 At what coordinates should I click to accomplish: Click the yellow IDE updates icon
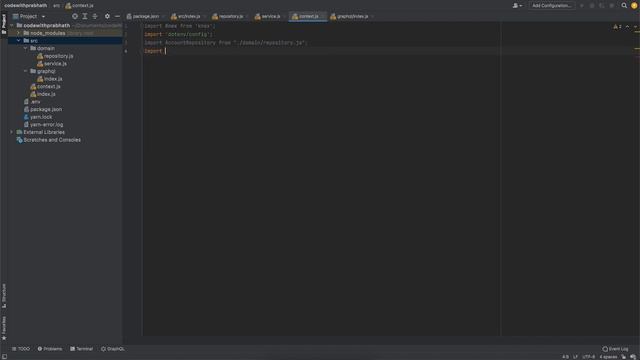[x=634, y=6]
